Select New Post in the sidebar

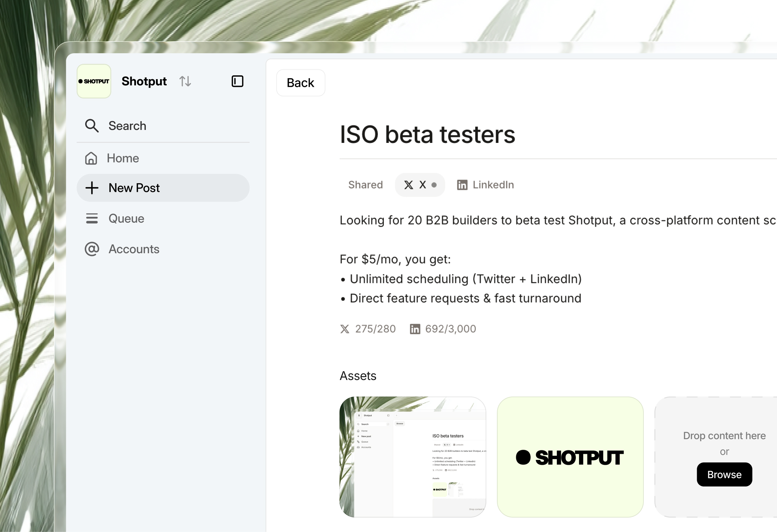163,188
